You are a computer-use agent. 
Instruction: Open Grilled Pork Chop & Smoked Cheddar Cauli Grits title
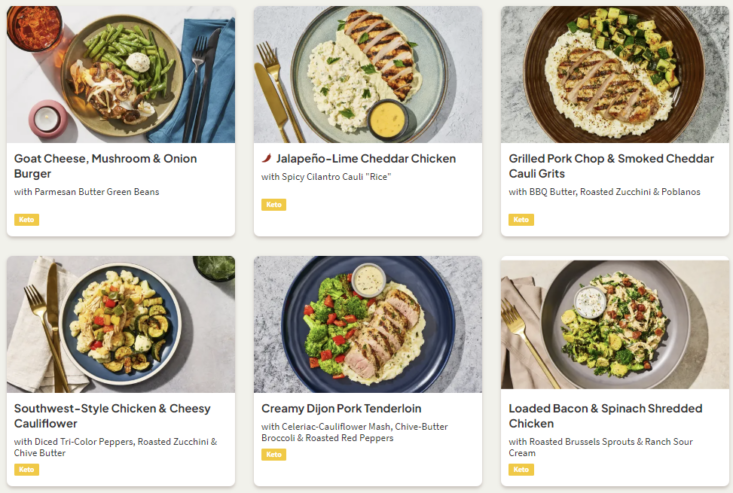(611, 166)
